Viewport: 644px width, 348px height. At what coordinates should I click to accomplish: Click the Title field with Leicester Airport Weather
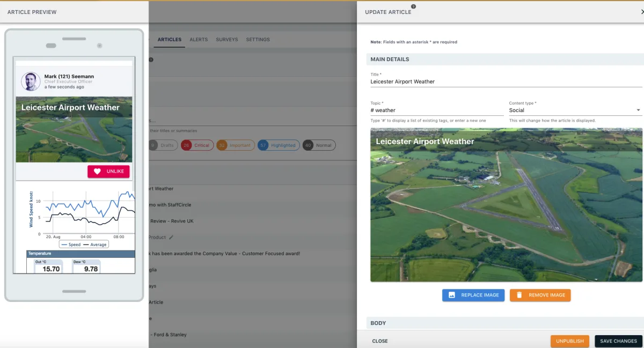pyautogui.click(x=506, y=82)
